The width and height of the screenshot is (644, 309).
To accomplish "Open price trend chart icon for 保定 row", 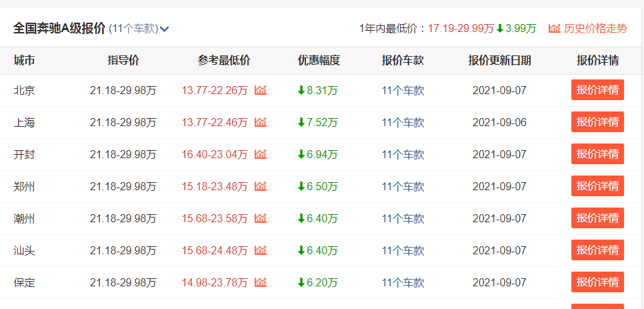I will [261, 282].
